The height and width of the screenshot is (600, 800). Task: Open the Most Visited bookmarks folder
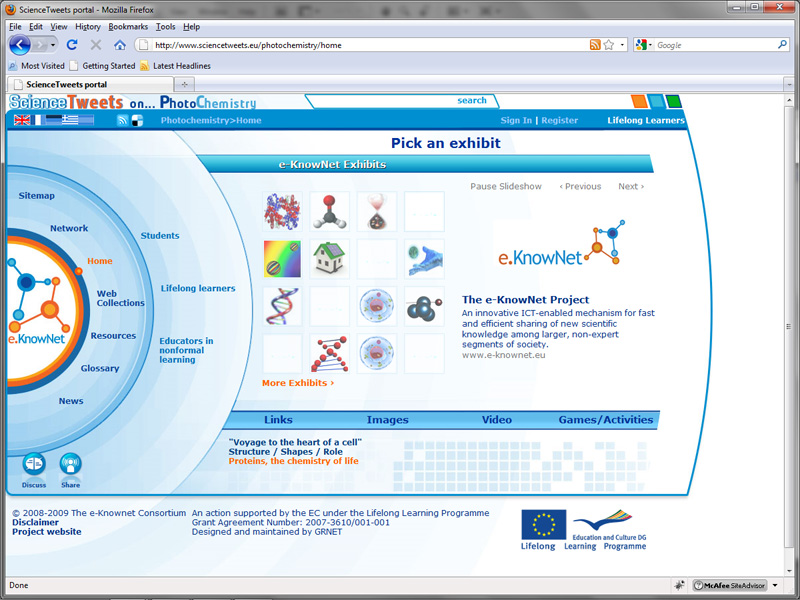coord(37,66)
